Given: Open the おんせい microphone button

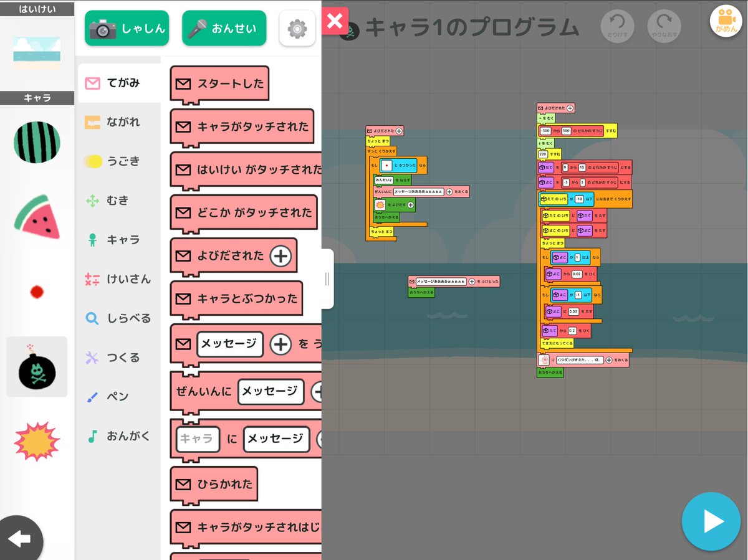Looking at the screenshot, I should [x=224, y=28].
